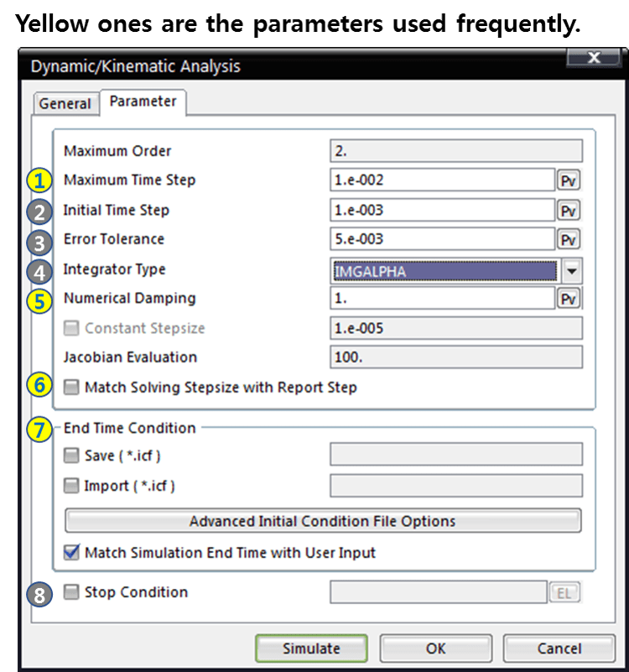Screen dimensions: 629x672
Task: Edit the Error Tolerance value field
Action: (x=443, y=239)
